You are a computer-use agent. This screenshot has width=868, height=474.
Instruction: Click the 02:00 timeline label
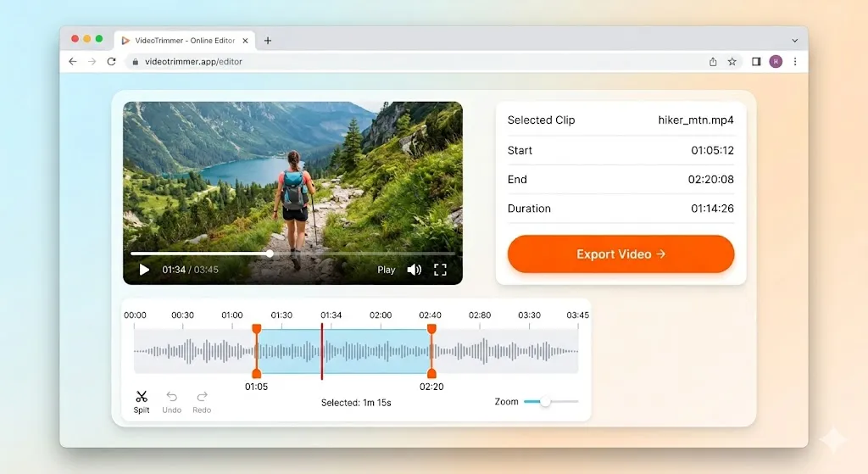tap(381, 315)
